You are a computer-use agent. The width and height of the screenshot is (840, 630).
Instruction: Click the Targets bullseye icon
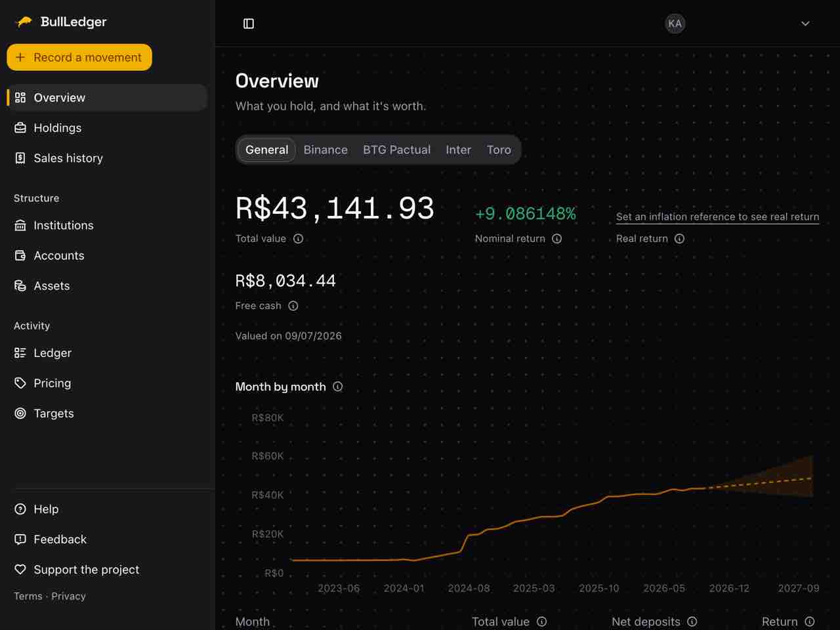20,413
